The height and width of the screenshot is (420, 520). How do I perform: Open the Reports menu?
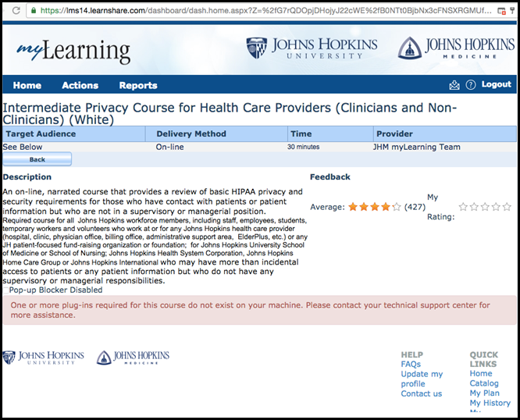click(138, 86)
